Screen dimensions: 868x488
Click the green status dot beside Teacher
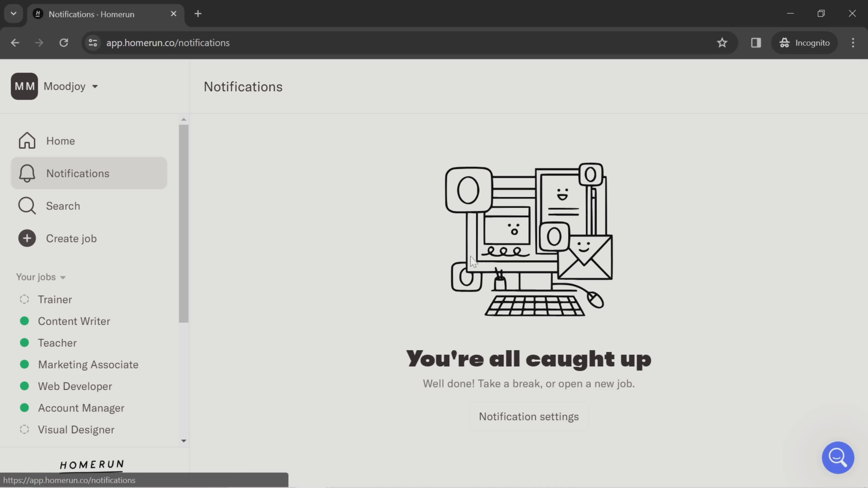pos(24,343)
